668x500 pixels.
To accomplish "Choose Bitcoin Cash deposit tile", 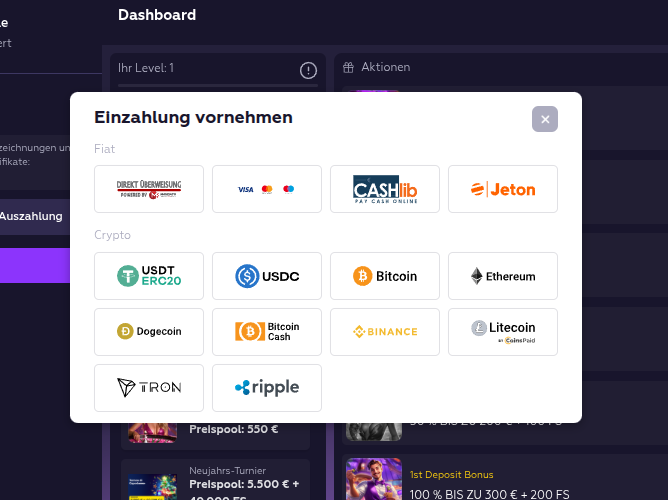I will pyautogui.click(x=267, y=332).
